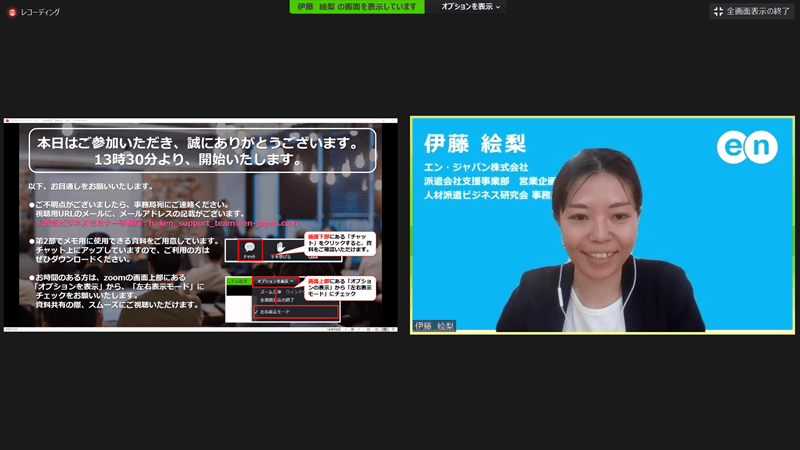800x450 pixels.
Task: Click the slide's white-bordered title box
Action: [x=203, y=149]
